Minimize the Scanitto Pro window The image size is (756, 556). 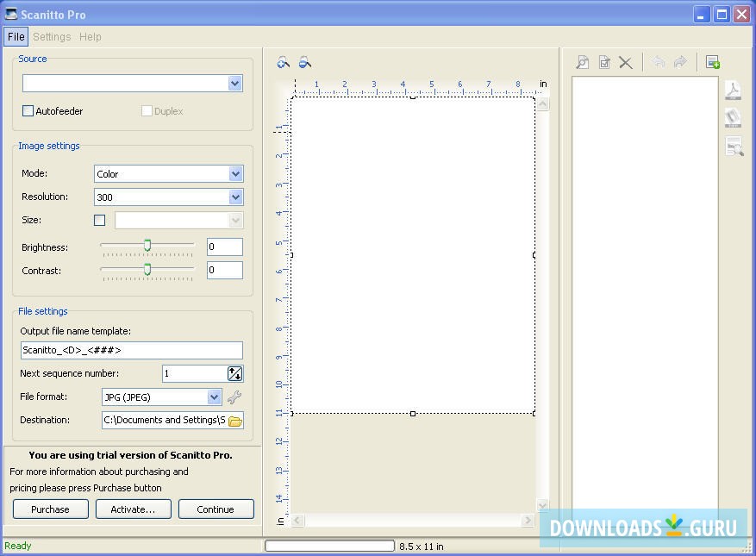702,15
